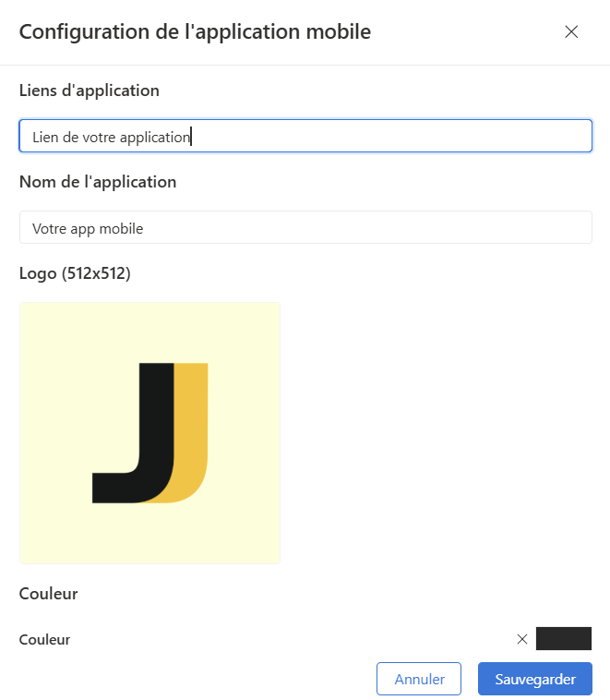Click the 'Couleur' row label beside swatch
This screenshot has height=700, width=610.
click(x=44, y=639)
